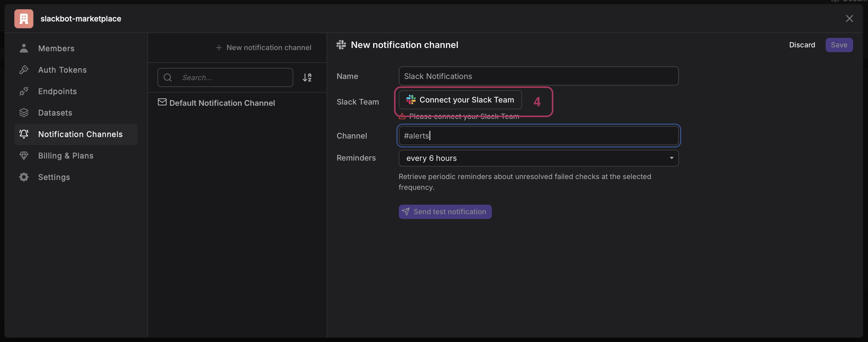Click the Name field label
The image size is (868, 342).
[347, 76]
